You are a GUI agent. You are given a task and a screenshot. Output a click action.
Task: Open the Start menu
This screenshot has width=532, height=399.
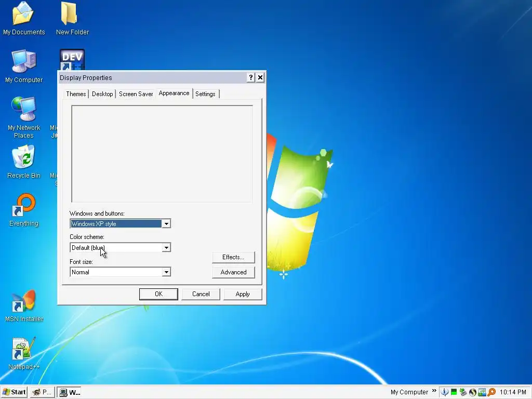tap(14, 392)
